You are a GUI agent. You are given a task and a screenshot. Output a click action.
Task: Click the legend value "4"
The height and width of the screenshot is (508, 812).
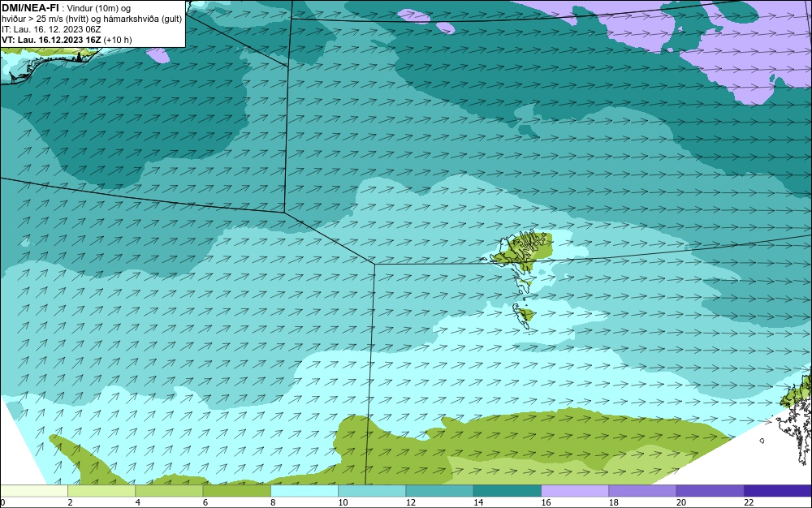click(x=138, y=503)
